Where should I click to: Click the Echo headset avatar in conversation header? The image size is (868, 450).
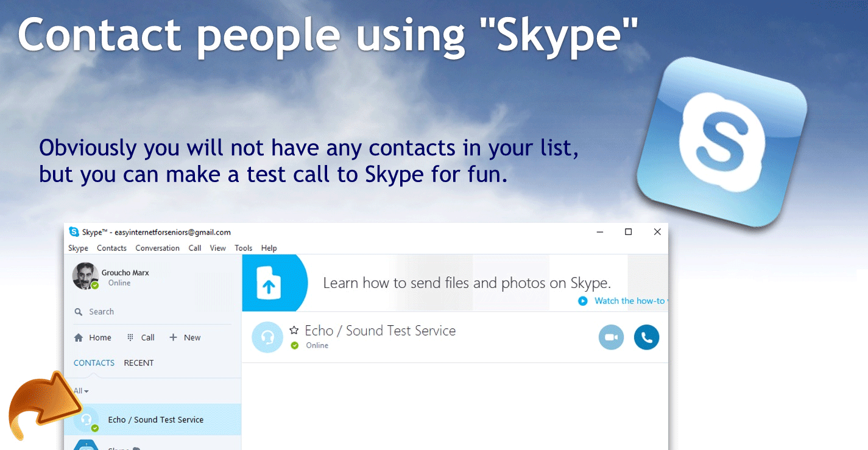point(267,337)
